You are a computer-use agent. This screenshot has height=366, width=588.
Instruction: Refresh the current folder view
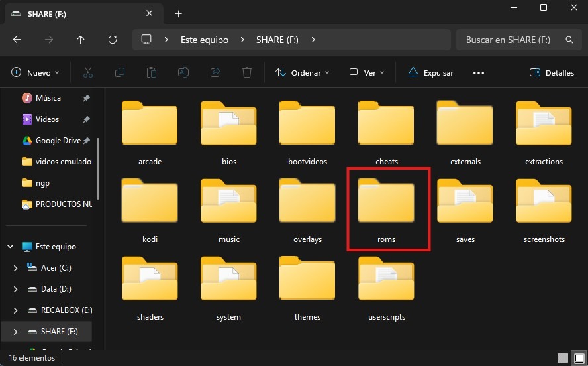point(113,40)
